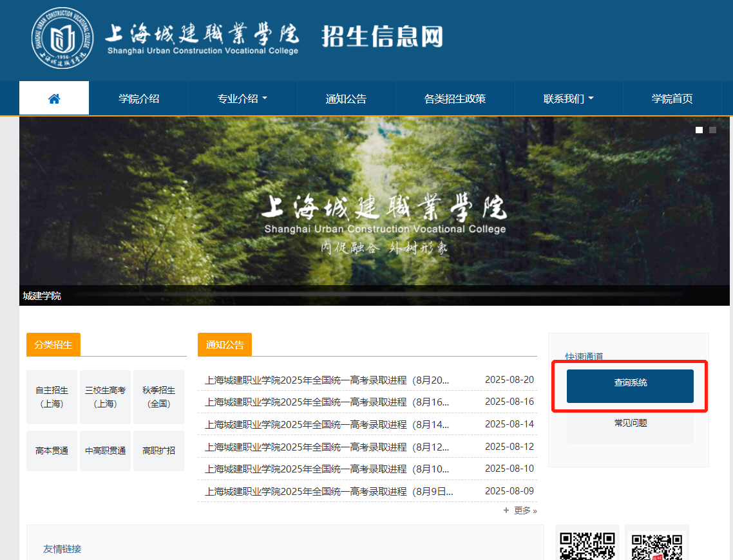
Task: Open the 秋季招生(全国) tile
Action: pos(158,397)
